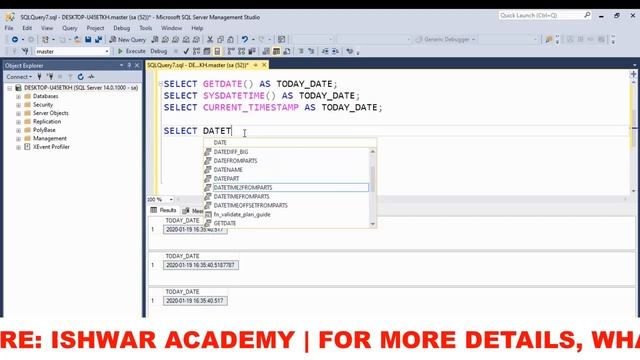Viewport: 640px width, 360px height.
Task: Collapse the DESKTOP-U45ETKH server node
Action: point(9,88)
